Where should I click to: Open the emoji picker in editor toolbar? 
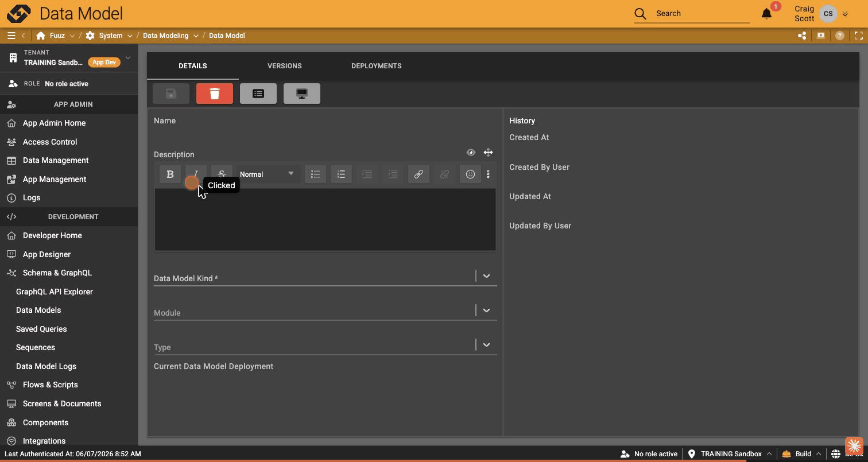[470, 174]
